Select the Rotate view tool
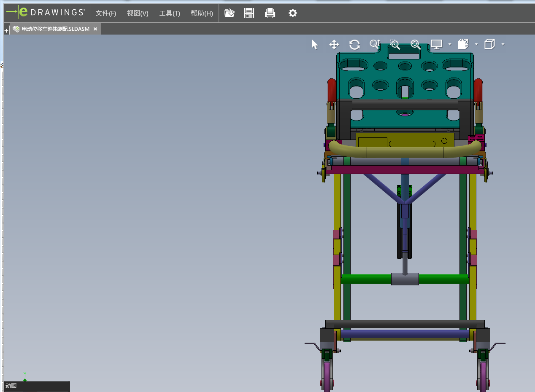Image resolution: width=535 pixels, height=392 pixels. [354, 45]
